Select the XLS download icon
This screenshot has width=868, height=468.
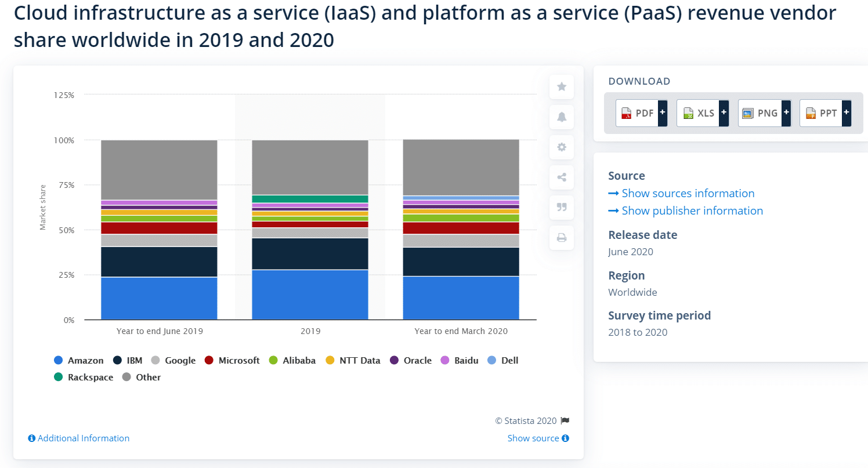[x=689, y=113]
